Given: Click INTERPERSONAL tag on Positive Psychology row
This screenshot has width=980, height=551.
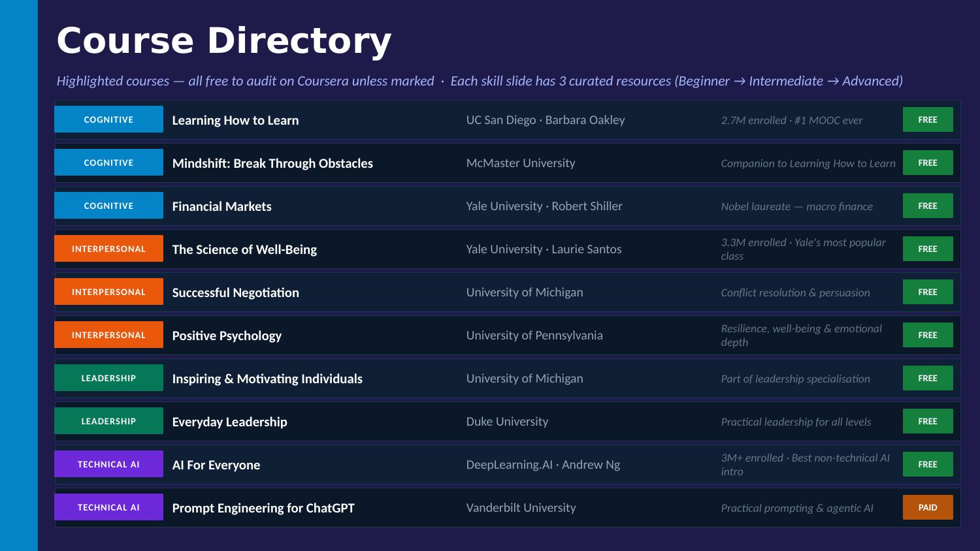Looking at the screenshot, I should [108, 335].
